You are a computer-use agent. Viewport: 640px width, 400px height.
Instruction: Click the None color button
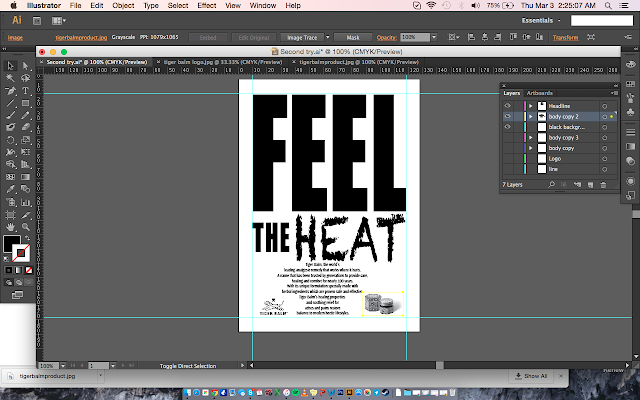click(29, 270)
